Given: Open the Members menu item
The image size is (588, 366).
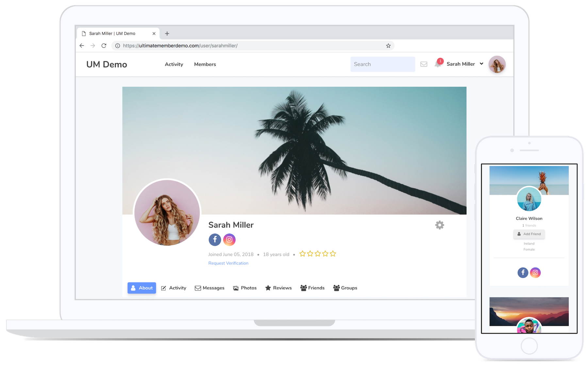Looking at the screenshot, I should point(205,64).
